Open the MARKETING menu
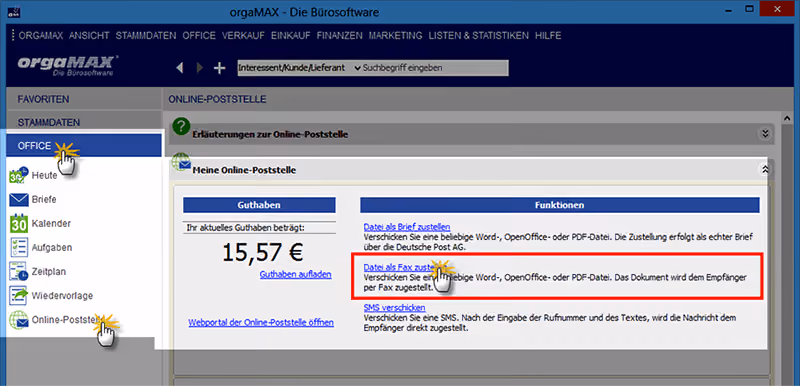Image resolution: width=800 pixels, height=386 pixels. [395, 36]
